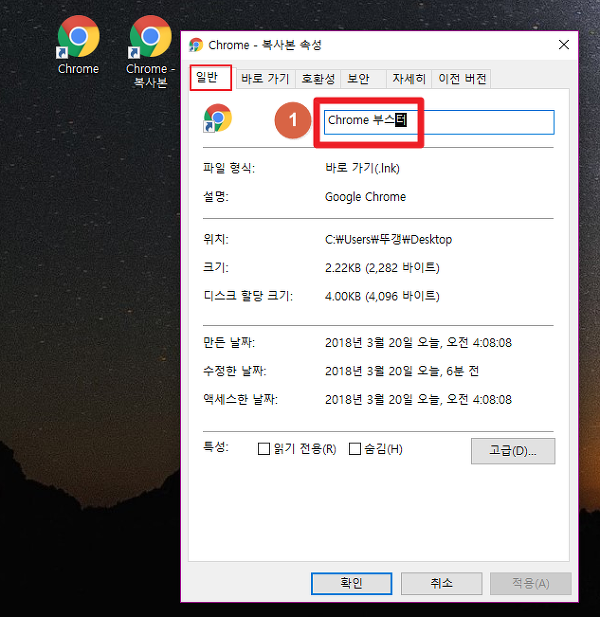Close the properties dialog with X
Image resolution: width=600 pixels, height=617 pixels.
tap(564, 45)
